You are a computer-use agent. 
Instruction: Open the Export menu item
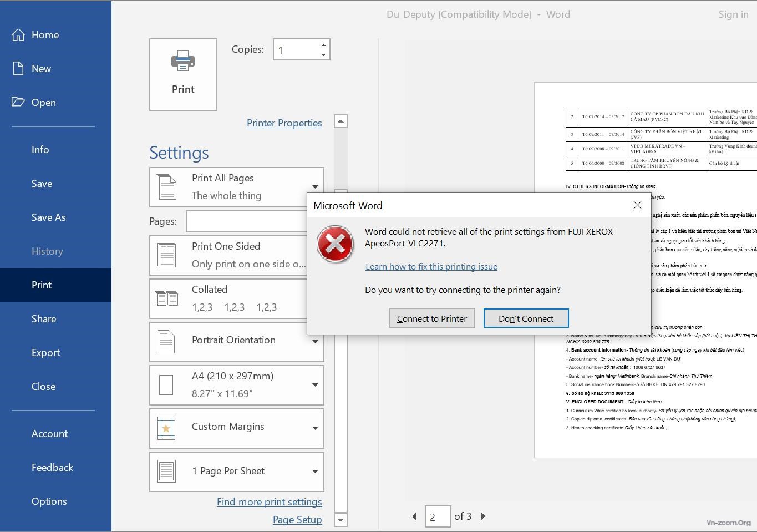point(45,353)
